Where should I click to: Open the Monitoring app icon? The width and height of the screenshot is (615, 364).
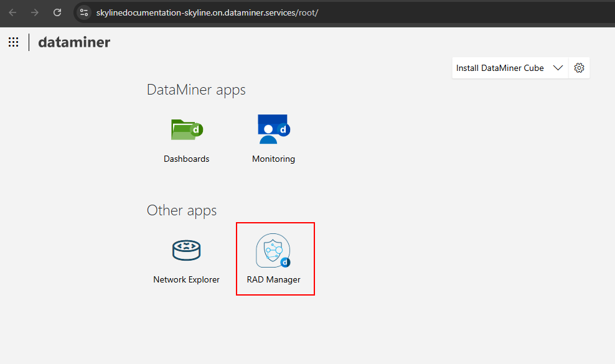tap(273, 129)
